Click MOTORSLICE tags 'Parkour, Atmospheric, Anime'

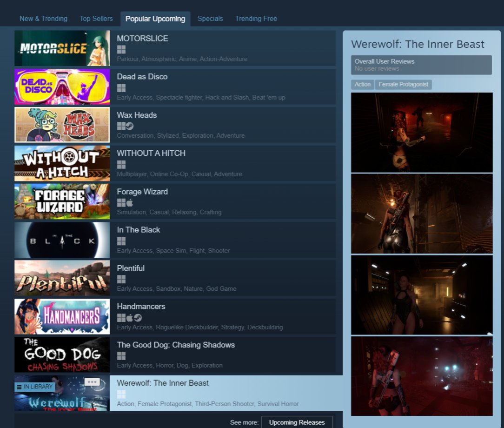[157, 59]
